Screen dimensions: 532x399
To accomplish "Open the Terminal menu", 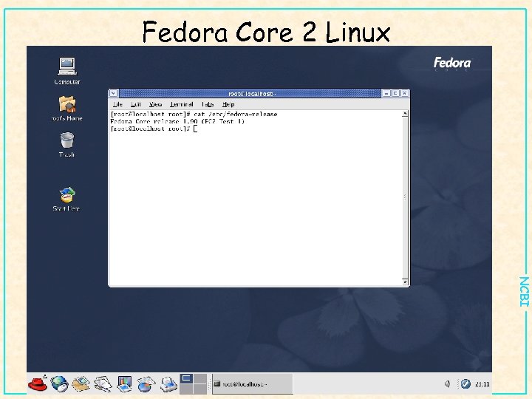I will 182,104.
